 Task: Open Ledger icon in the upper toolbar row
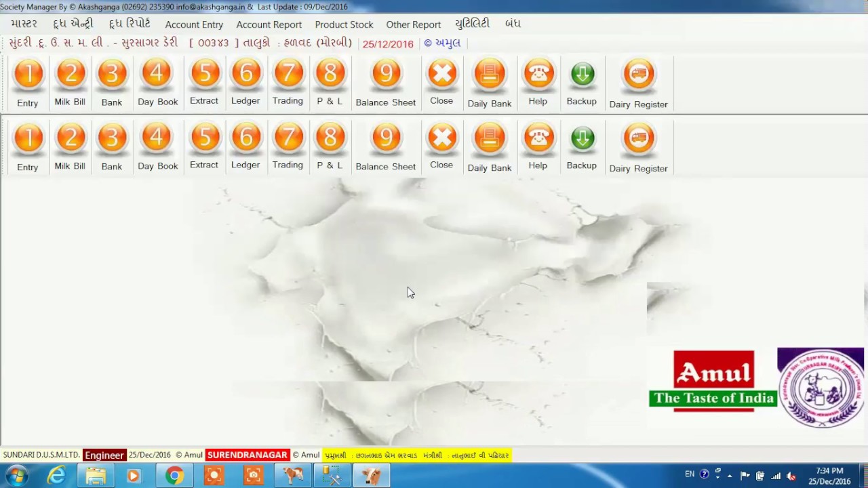[245, 83]
